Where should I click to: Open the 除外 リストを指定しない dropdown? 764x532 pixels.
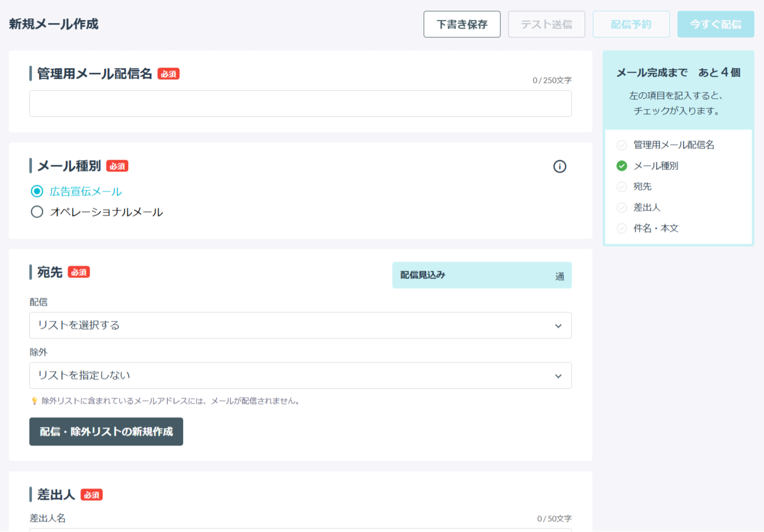click(x=300, y=376)
